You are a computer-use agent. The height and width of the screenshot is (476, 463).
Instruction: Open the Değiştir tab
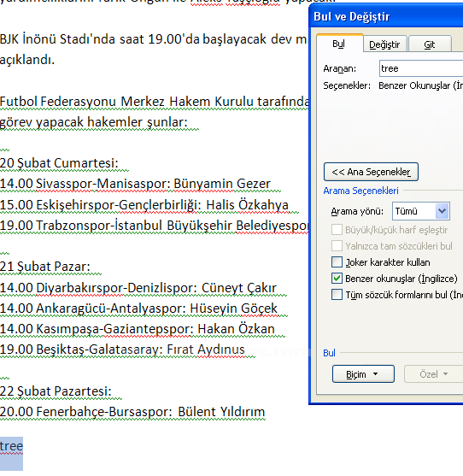384,44
